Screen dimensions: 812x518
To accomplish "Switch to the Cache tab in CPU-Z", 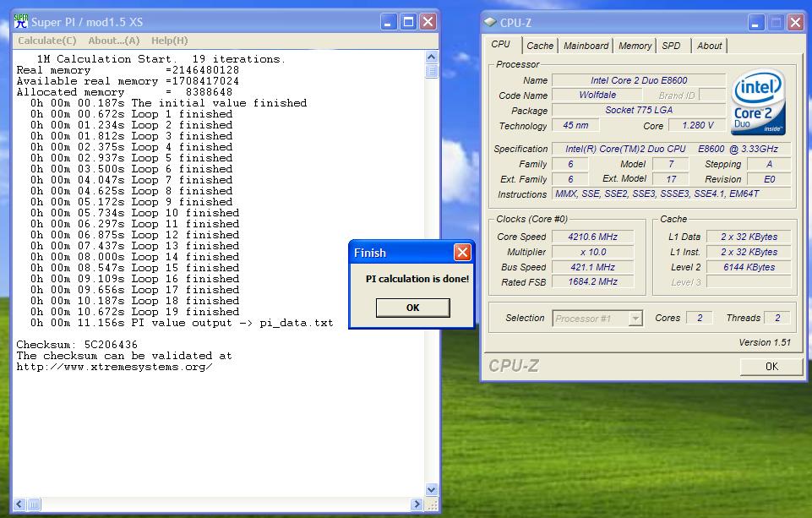I will (x=540, y=46).
